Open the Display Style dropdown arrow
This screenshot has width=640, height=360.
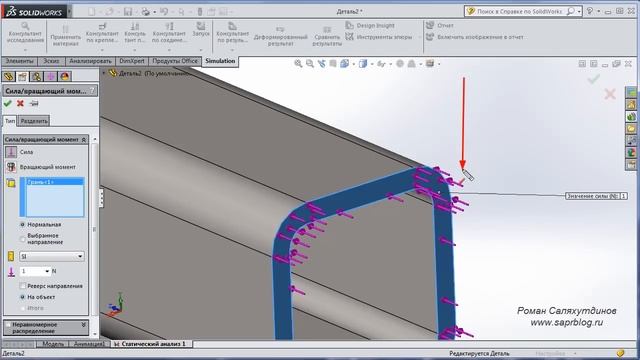(x=372, y=64)
